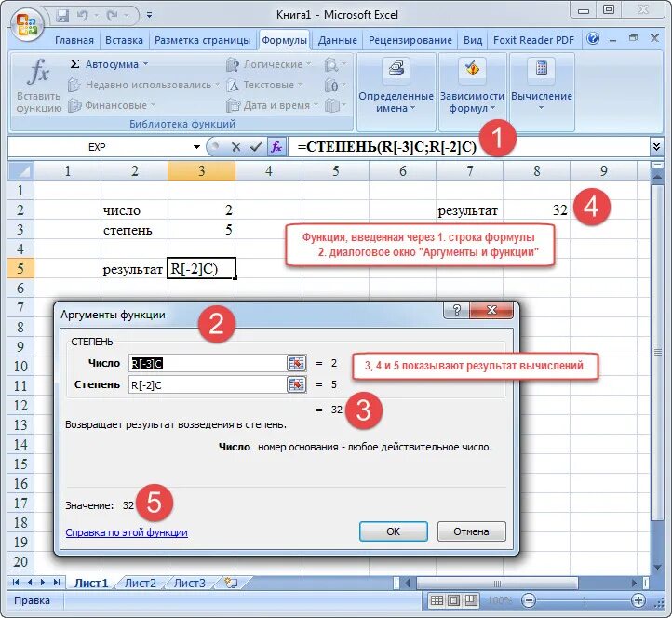Click the fx insert function icon in formula bar

click(x=276, y=147)
